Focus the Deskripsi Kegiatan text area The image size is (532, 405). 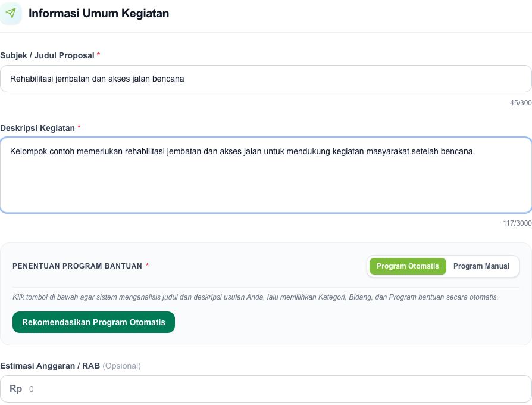[x=265, y=175]
